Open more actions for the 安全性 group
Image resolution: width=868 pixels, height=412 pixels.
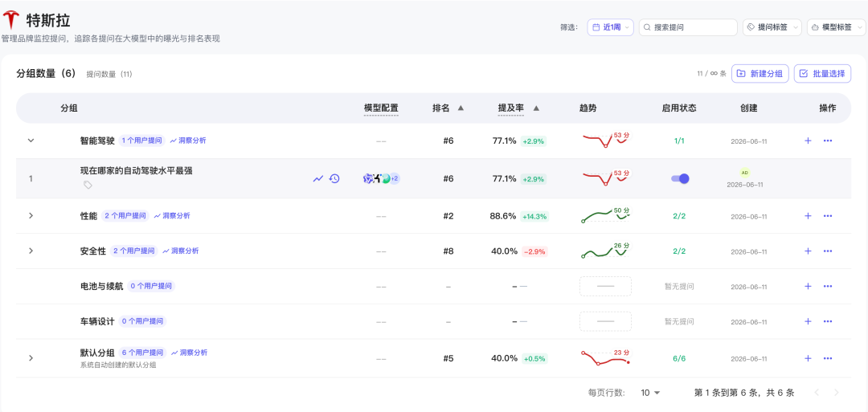pyautogui.click(x=828, y=251)
